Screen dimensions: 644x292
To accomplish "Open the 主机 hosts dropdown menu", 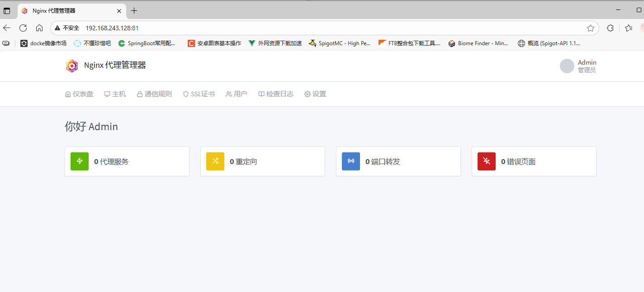I will pyautogui.click(x=115, y=94).
